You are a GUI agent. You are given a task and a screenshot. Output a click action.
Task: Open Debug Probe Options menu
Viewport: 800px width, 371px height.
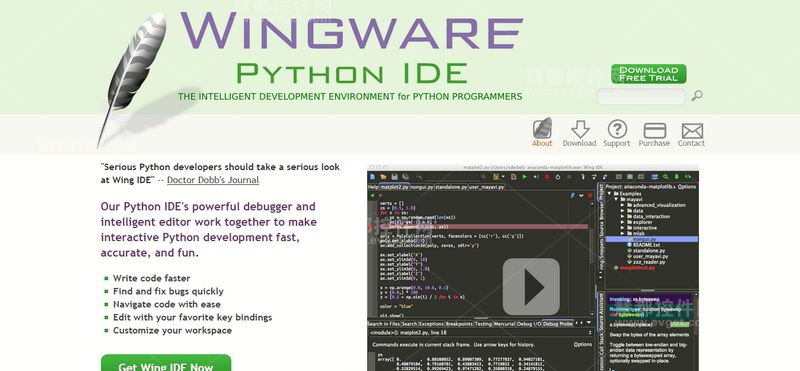pos(583,344)
